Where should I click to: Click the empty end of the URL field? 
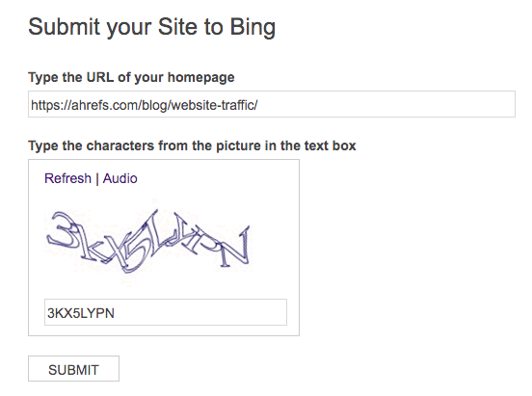[386, 104]
